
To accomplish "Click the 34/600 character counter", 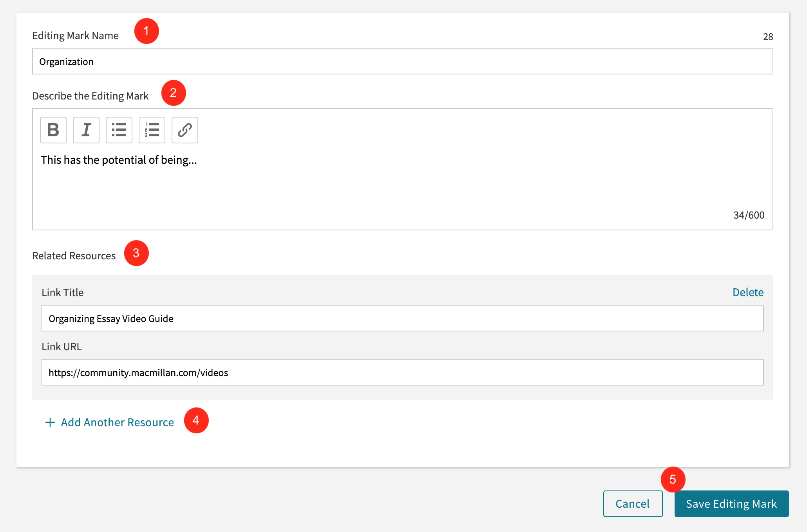I will [x=749, y=215].
